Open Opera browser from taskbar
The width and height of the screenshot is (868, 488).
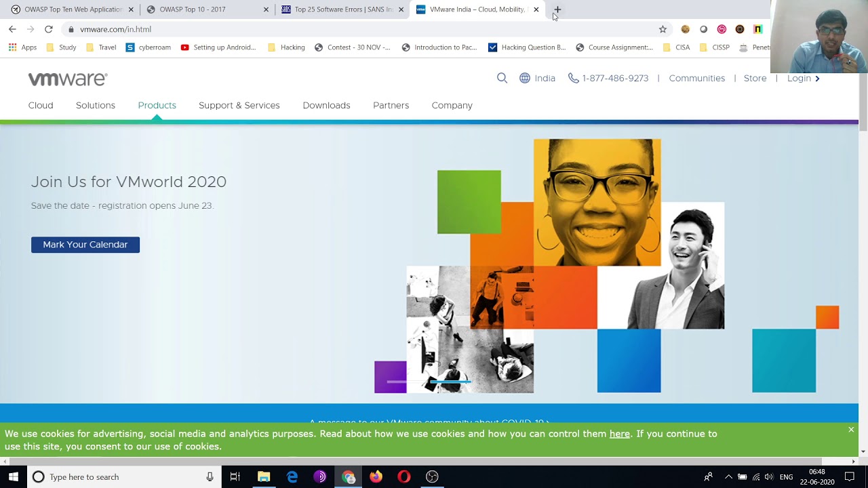pyautogui.click(x=404, y=477)
